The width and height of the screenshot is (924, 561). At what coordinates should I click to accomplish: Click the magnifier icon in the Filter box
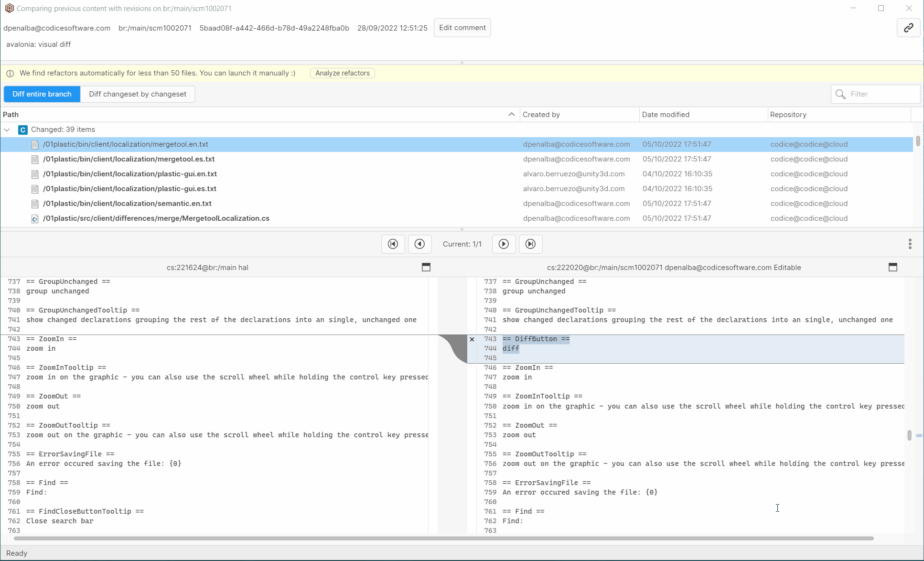click(x=840, y=94)
